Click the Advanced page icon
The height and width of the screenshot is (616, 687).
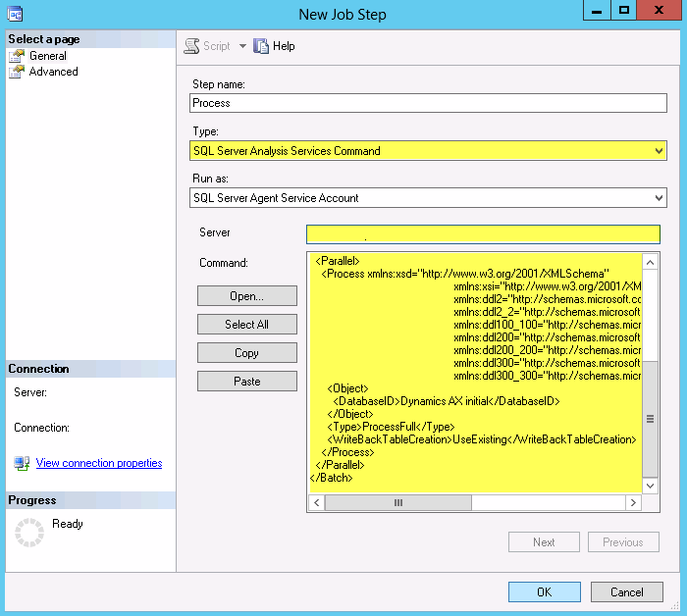tap(17, 72)
